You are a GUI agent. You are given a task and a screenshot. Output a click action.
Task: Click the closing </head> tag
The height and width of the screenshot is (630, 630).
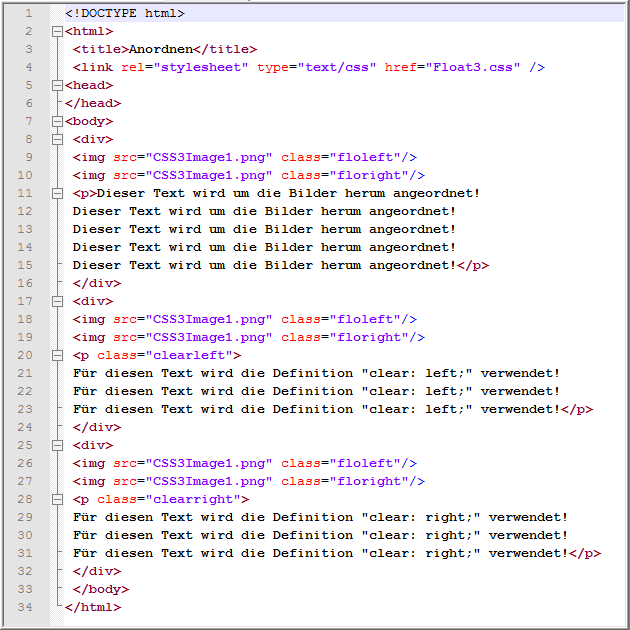(93, 103)
